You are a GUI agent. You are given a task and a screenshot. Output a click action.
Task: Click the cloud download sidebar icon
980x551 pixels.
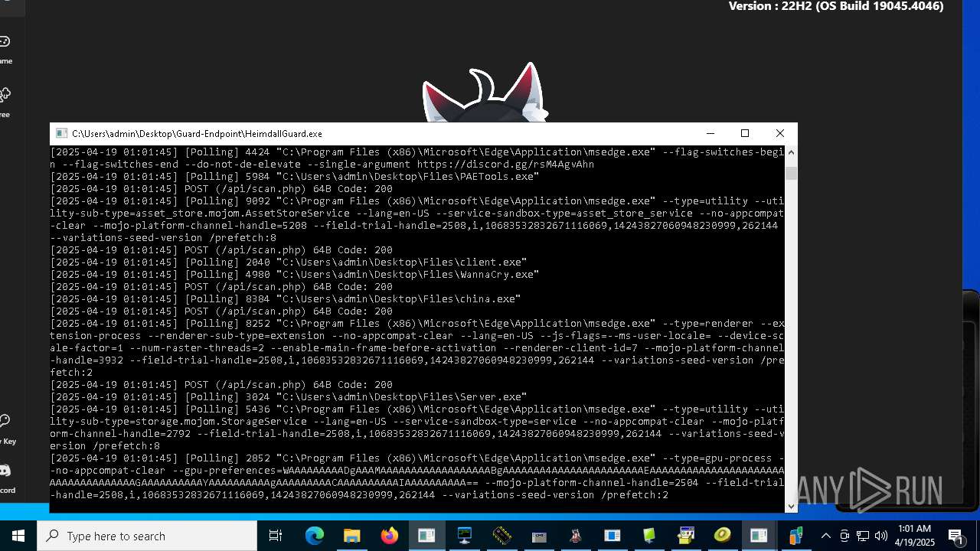click(4, 95)
